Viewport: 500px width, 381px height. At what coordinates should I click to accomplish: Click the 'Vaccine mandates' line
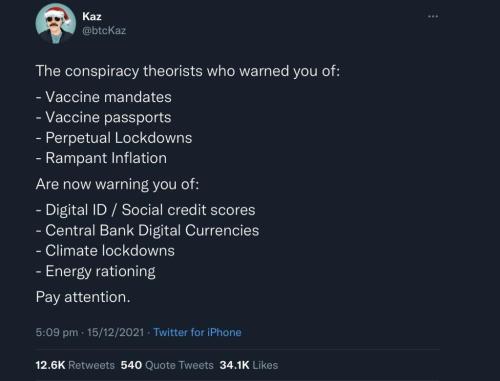point(104,97)
